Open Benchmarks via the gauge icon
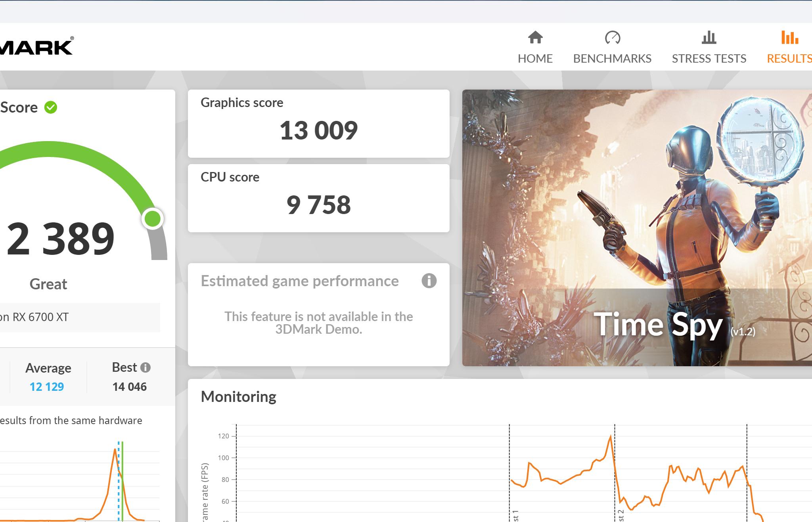The height and width of the screenshot is (522, 812). 612,37
